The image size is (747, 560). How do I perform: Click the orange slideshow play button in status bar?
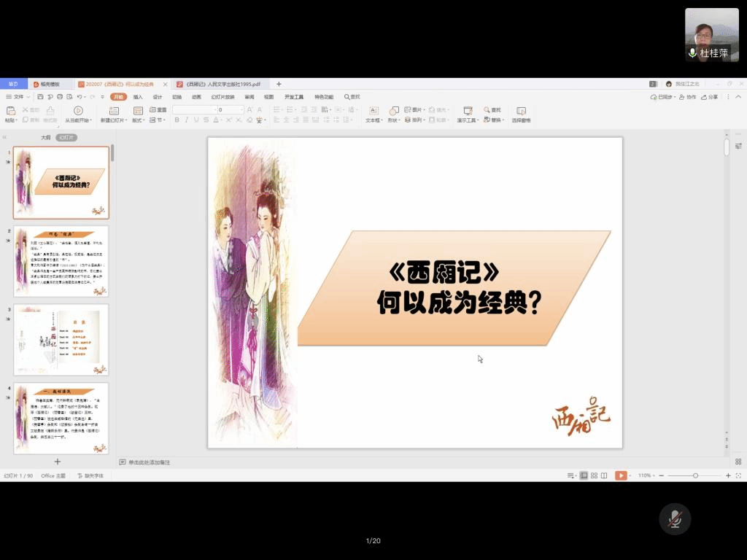click(x=621, y=475)
